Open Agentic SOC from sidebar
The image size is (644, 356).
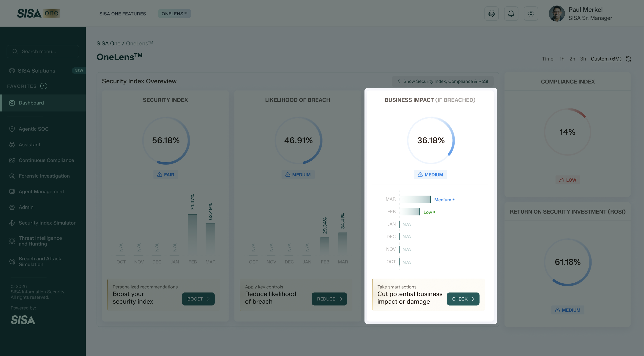[x=34, y=129]
